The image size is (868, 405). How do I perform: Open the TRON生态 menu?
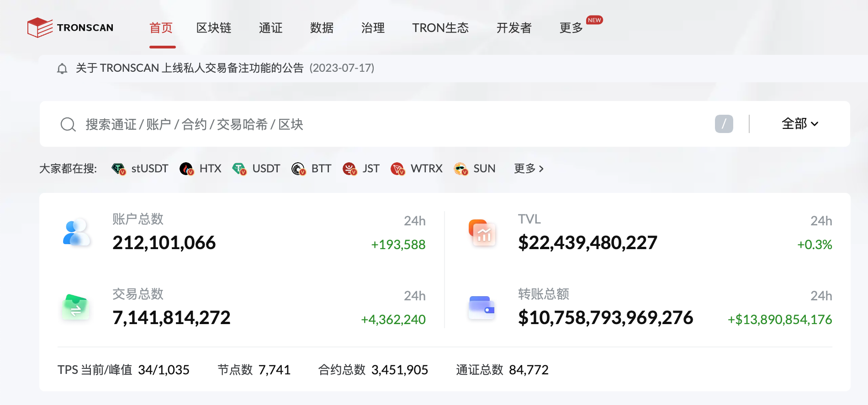[440, 28]
